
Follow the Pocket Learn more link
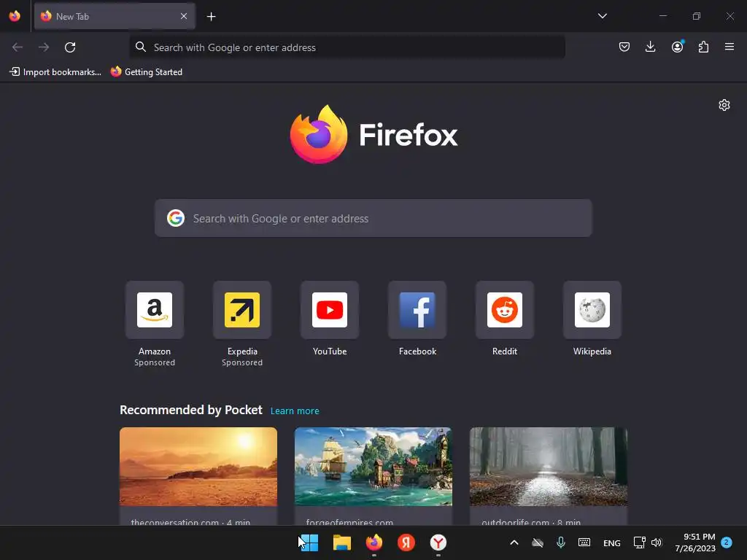click(295, 411)
